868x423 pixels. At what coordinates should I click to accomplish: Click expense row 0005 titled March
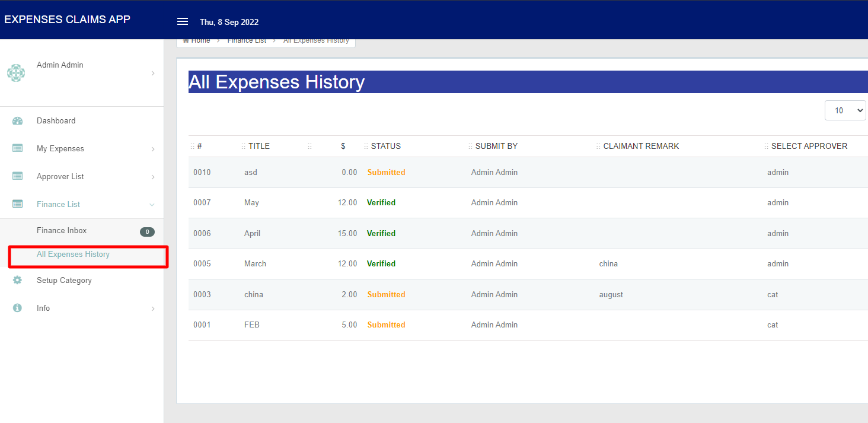pos(255,264)
